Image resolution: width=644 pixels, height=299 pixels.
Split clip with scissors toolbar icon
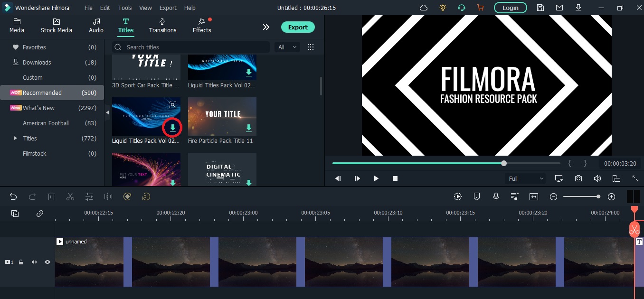coord(70,196)
